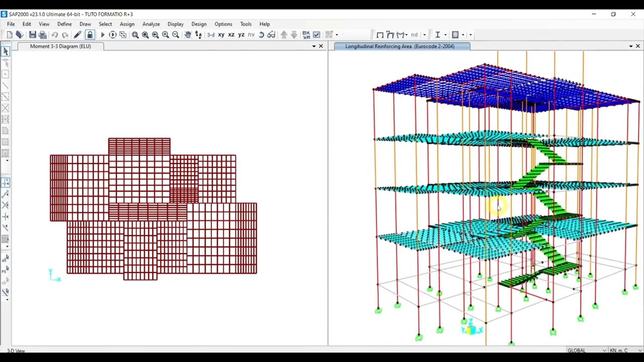Expand the steel design dropdown arrow
This screenshot has width=644, height=362.
tap(445, 35)
